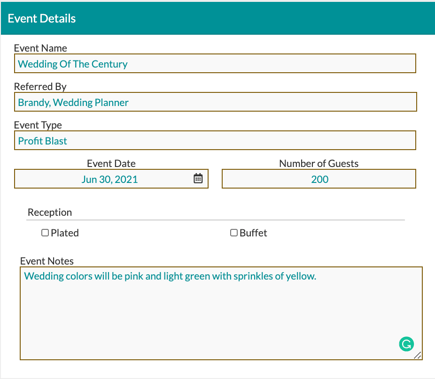435x379 pixels.
Task: Click the Event Date field Jun 30, 2021
Action: [111, 179]
